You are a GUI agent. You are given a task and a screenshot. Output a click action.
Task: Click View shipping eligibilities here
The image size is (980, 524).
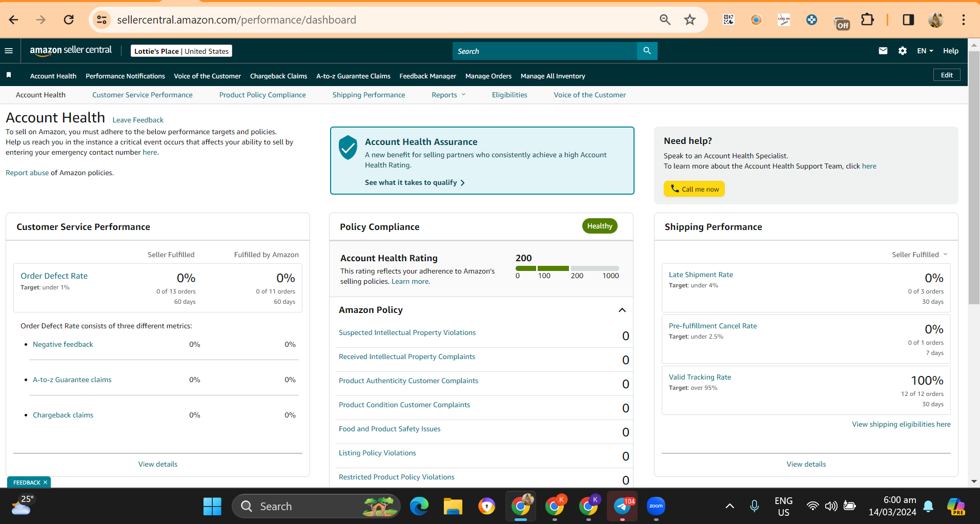point(901,424)
